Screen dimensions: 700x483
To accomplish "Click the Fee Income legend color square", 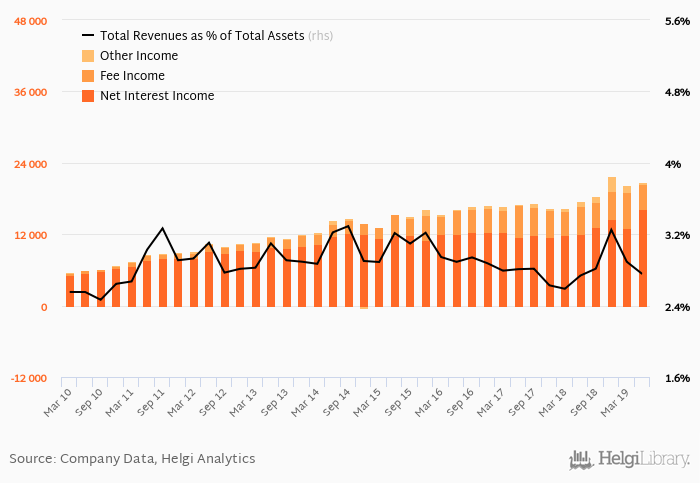I will click(87, 76).
